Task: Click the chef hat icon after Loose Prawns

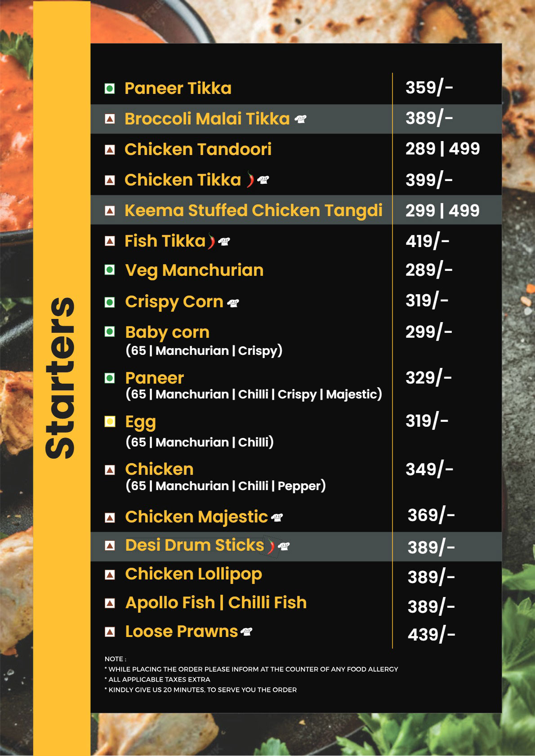Action: (246, 632)
